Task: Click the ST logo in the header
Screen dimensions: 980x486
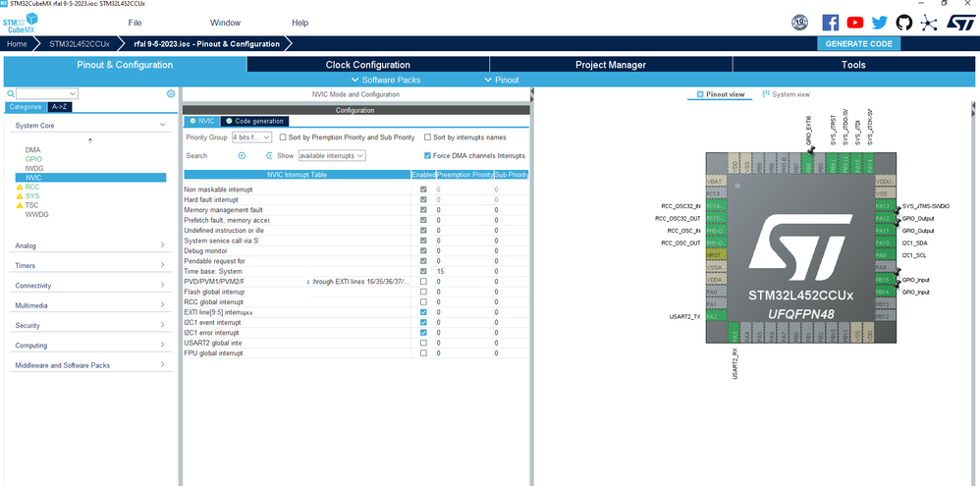Action: click(x=960, y=23)
